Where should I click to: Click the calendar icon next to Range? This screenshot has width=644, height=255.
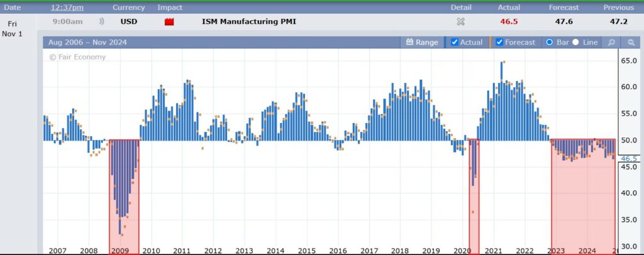(409, 42)
